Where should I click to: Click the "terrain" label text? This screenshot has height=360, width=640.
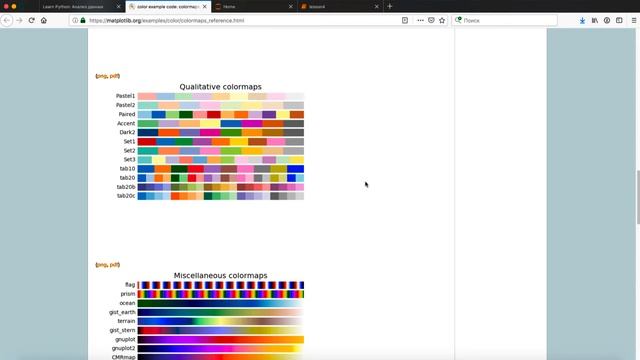pyautogui.click(x=126, y=321)
